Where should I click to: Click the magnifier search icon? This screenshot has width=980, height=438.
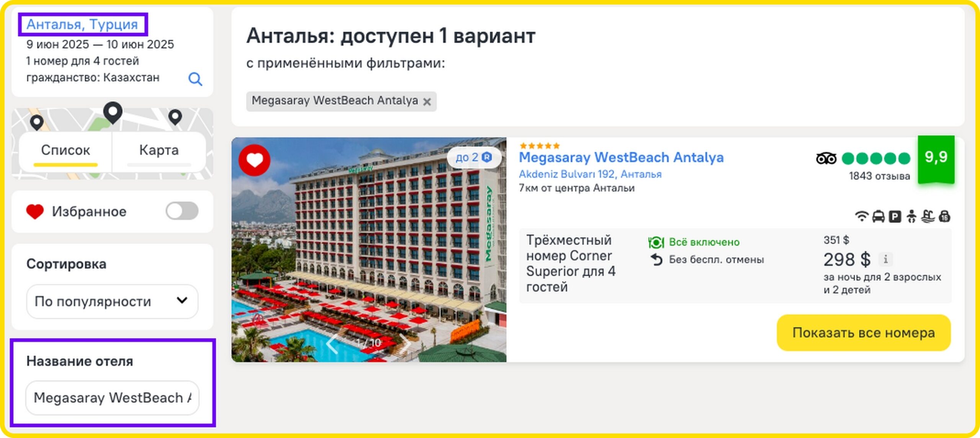pyautogui.click(x=195, y=79)
